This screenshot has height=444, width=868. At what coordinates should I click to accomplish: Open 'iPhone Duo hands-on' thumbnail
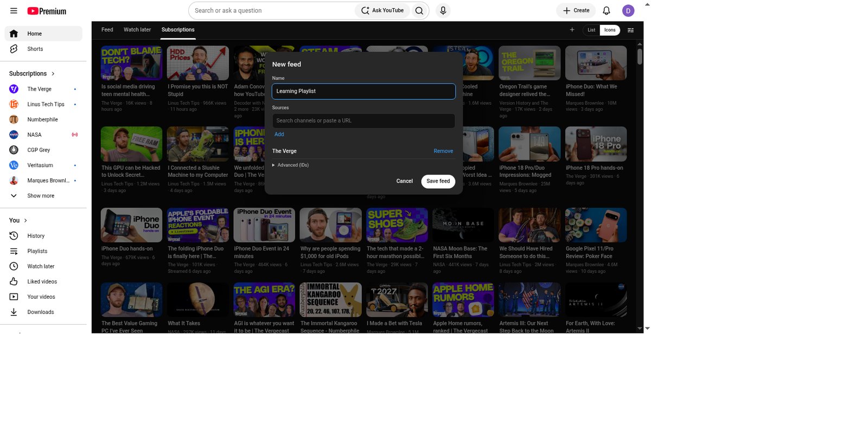point(131,225)
